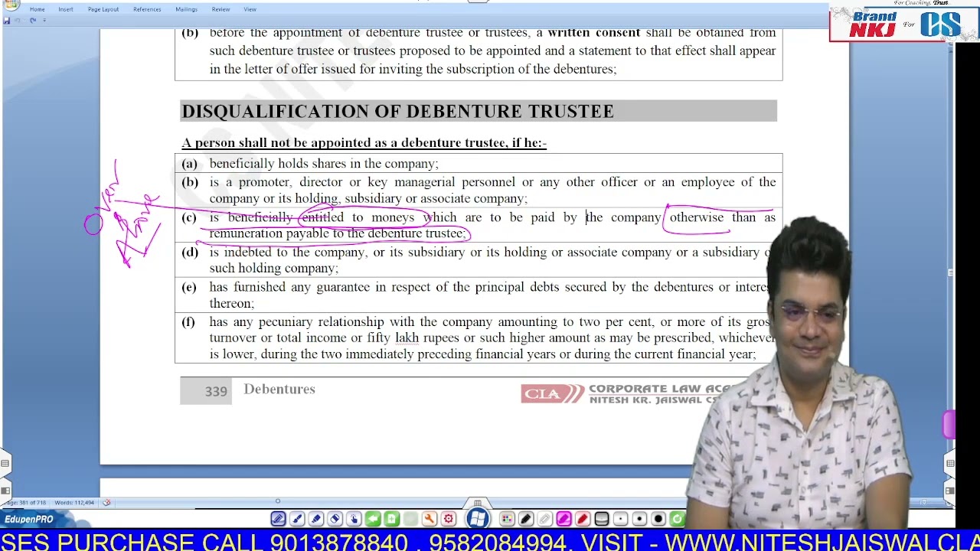Open the View ribbon tab
This screenshot has width=980, height=551.
coord(250,9)
